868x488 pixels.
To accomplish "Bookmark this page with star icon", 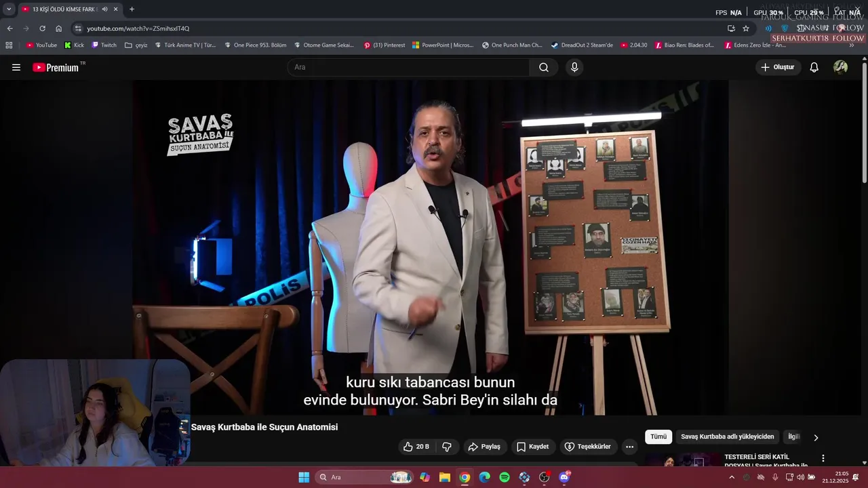I will pyautogui.click(x=746, y=28).
